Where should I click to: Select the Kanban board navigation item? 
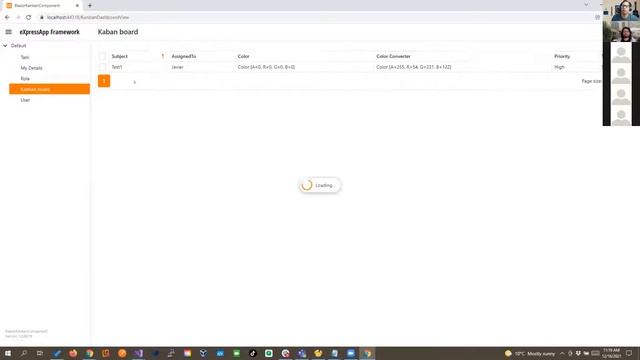coord(49,89)
